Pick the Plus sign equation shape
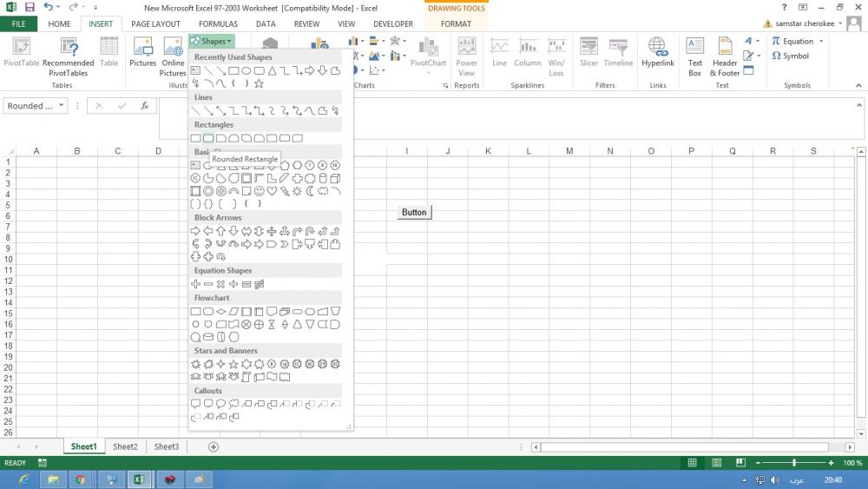This screenshot has height=489, width=868. click(195, 284)
